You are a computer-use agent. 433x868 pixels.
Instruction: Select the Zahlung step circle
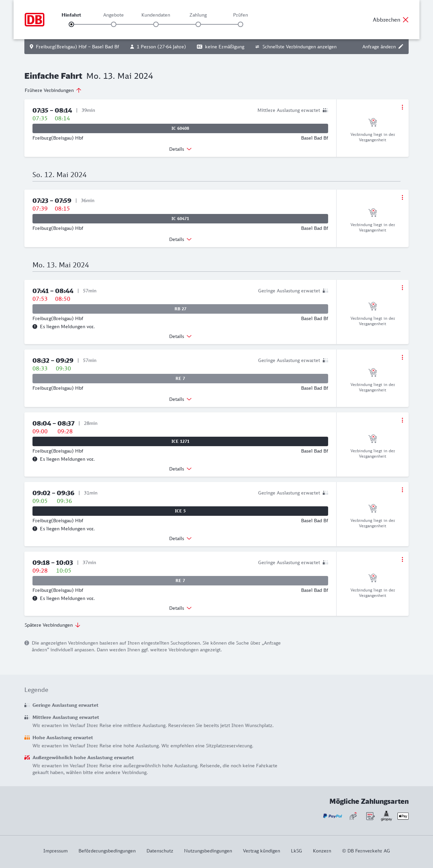[198, 24]
